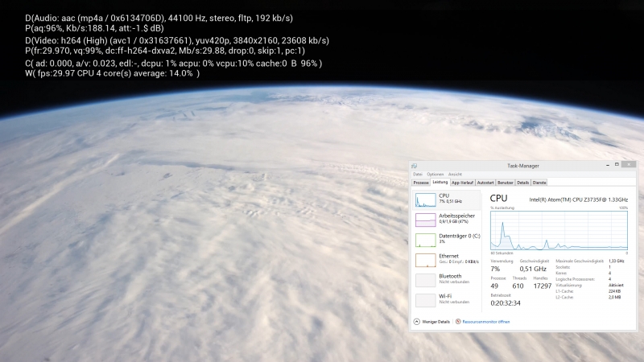Open the Optionen menu
The width and height of the screenshot is (644, 362).
coord(435,175)
